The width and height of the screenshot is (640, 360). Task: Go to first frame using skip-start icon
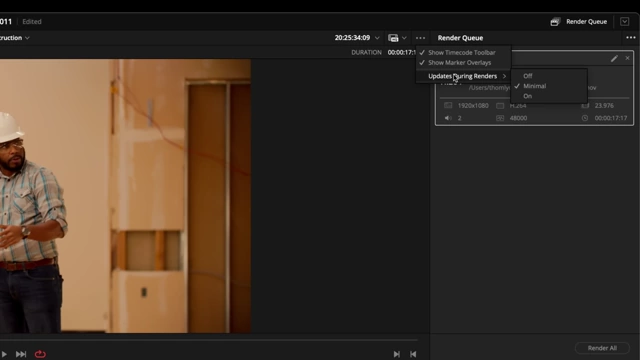tap(413, 354)
